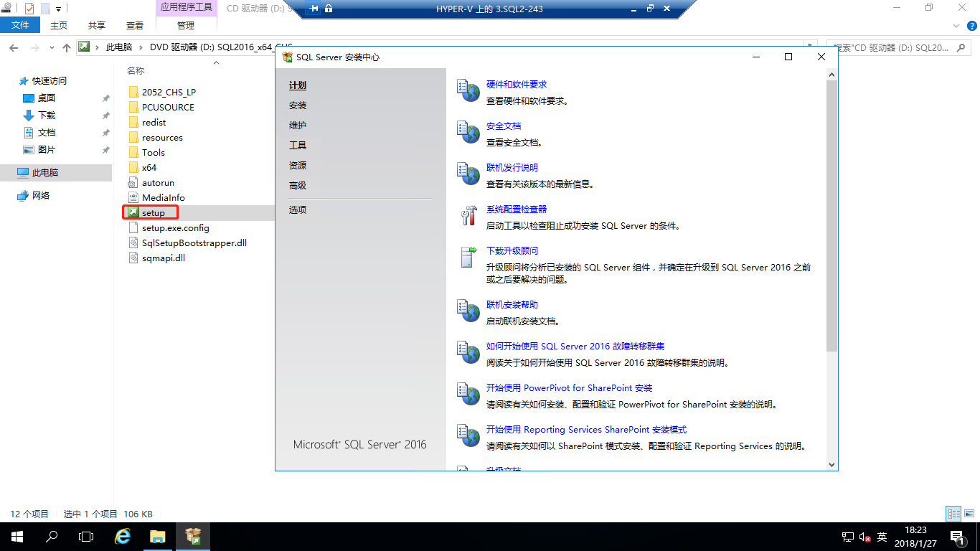
Task: Click the online release notes icon
Action: (468, 174)
